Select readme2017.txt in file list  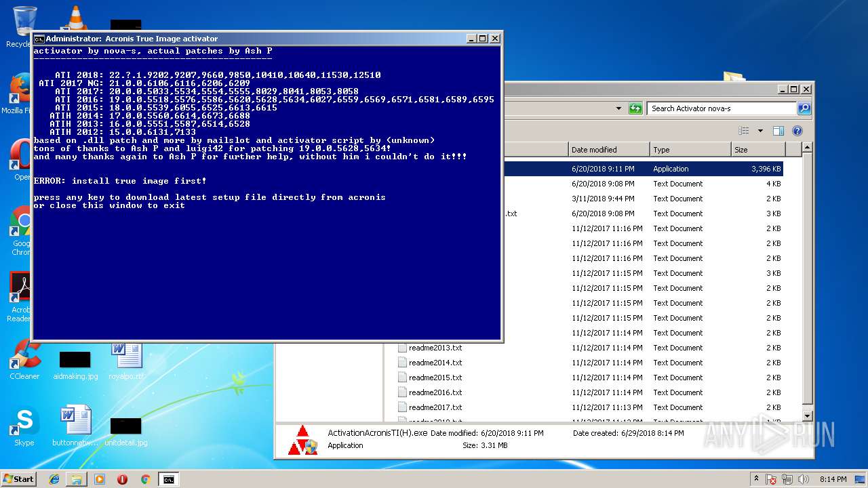point(435,407)
